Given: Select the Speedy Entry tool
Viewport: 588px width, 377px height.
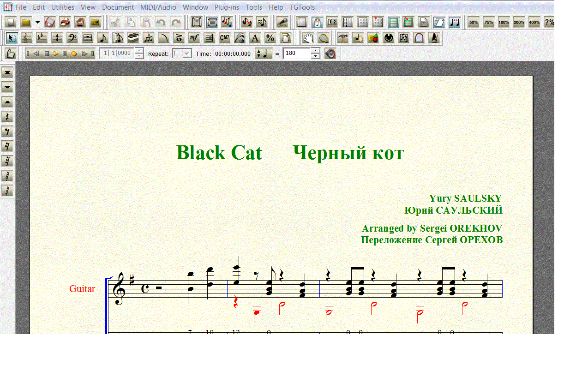Looking at the screenshot, I should 118,38.
